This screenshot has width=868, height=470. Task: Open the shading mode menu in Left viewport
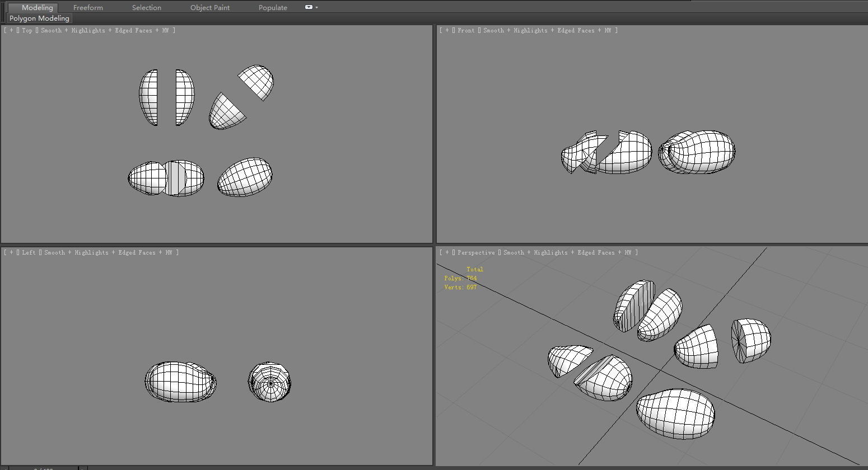(111, 252)
